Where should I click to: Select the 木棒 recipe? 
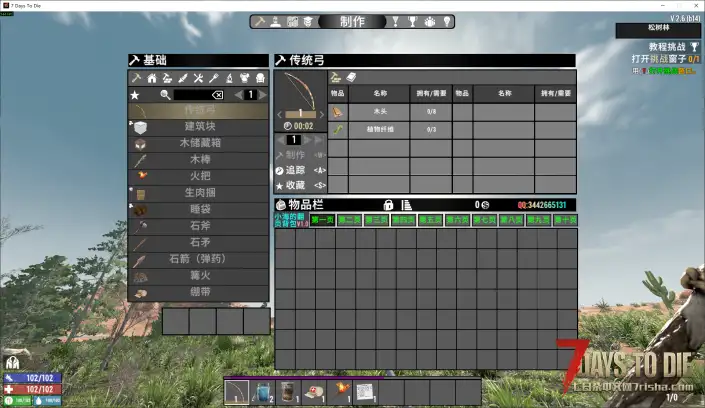point(198,160)
